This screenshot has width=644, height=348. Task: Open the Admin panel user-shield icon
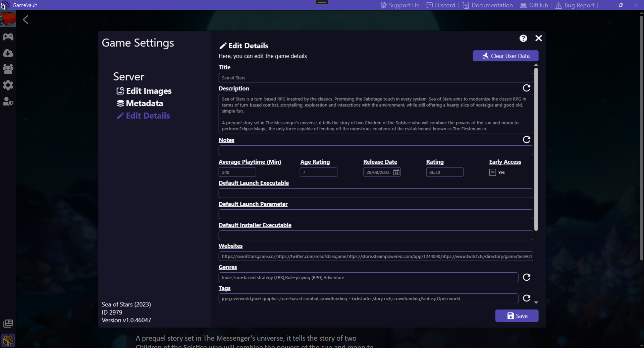pyautogui.click(x=8, y=101)
